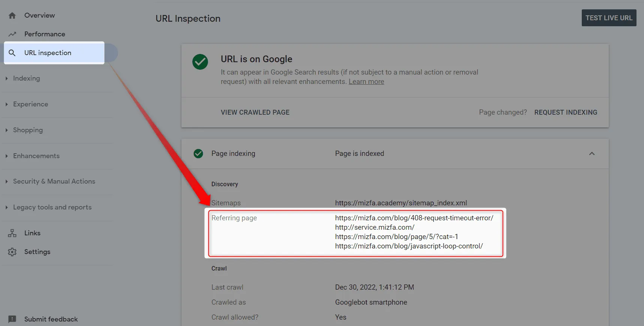Click green checkmark beside URL is on Google
Viewport: 644px width, 326px height.
200,62
